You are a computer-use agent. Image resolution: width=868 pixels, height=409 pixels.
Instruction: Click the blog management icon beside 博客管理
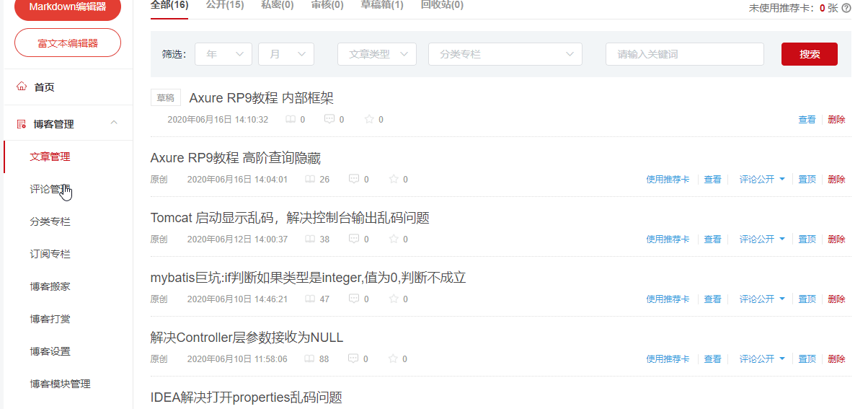point(21,124)
